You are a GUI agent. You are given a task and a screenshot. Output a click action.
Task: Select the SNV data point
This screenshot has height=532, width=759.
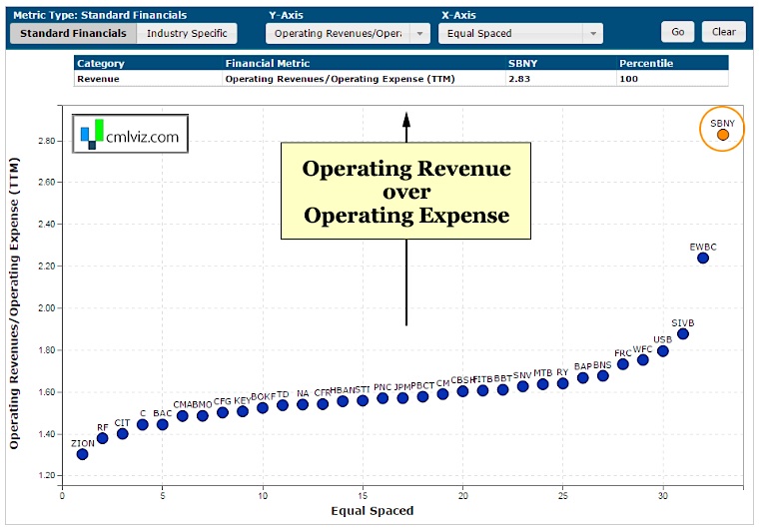tap(522, 386)
